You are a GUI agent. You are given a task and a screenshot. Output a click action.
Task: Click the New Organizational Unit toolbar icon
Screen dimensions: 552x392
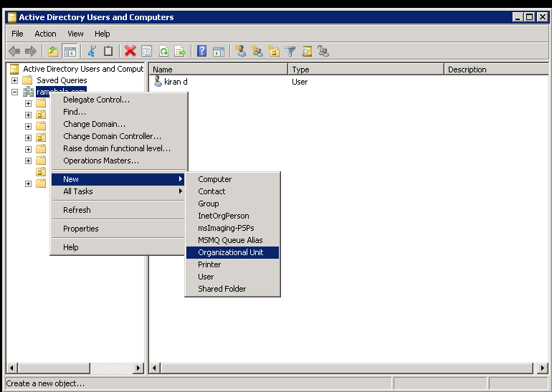(274, 52)
